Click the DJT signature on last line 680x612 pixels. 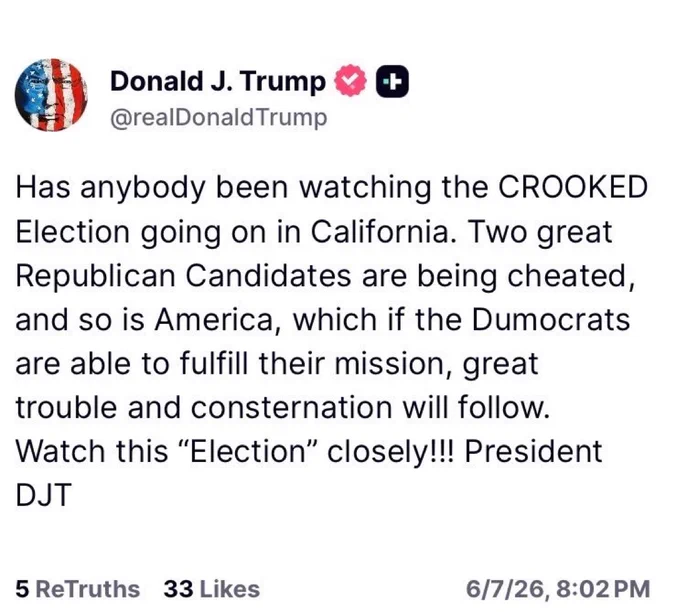(x=43, y=495)
